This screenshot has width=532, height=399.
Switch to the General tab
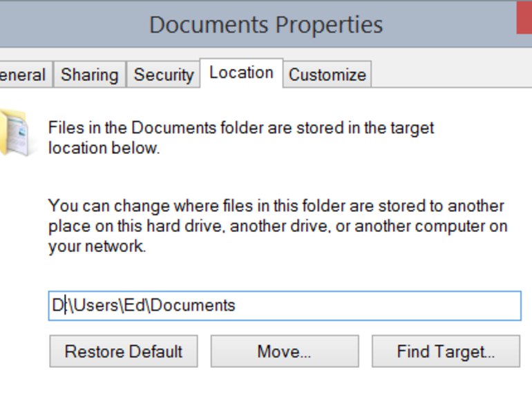tap(22, 75)
